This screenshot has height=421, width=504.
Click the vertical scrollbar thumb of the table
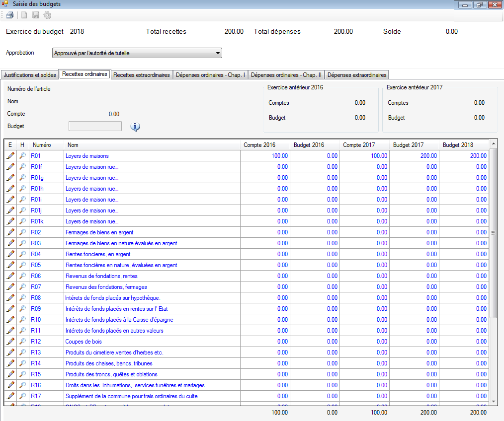click(494, 233)
